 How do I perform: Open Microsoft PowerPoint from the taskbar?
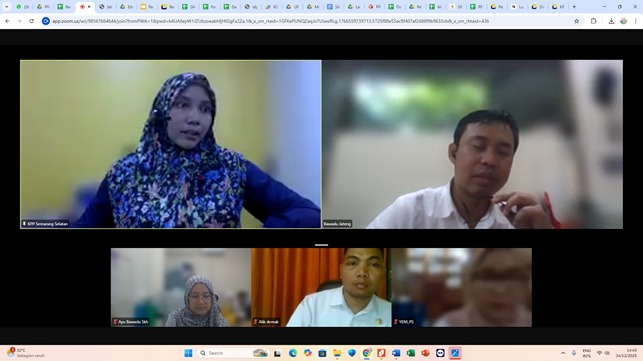[426, 353]
